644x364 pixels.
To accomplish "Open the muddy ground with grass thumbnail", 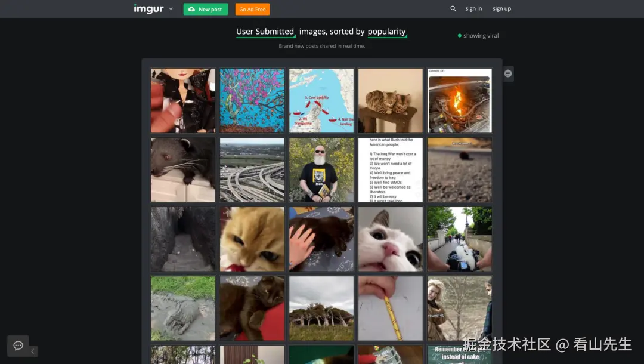I will pyautogui.click(x=183, y=308).
